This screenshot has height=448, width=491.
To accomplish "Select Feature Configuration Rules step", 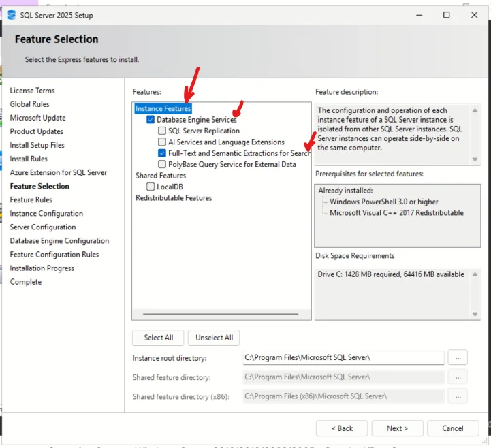I will coord(54,255).
